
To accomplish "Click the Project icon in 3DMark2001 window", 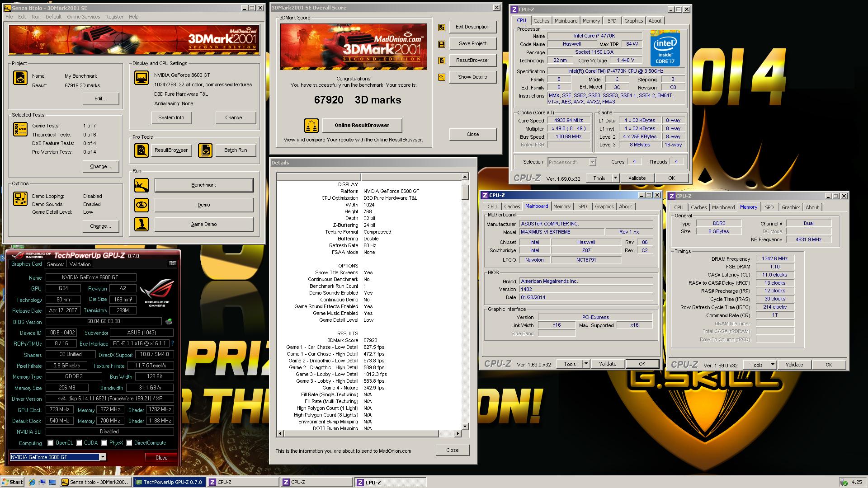I will click(x=20, y=78).
